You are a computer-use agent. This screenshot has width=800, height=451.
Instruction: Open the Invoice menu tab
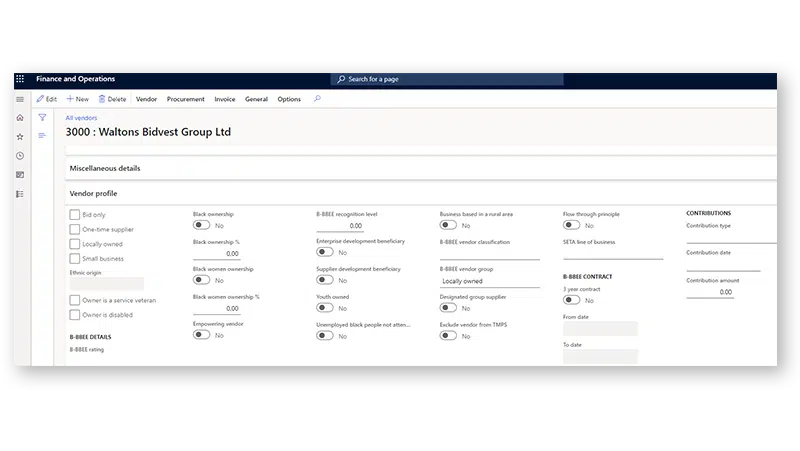click(x=224, y=99)
